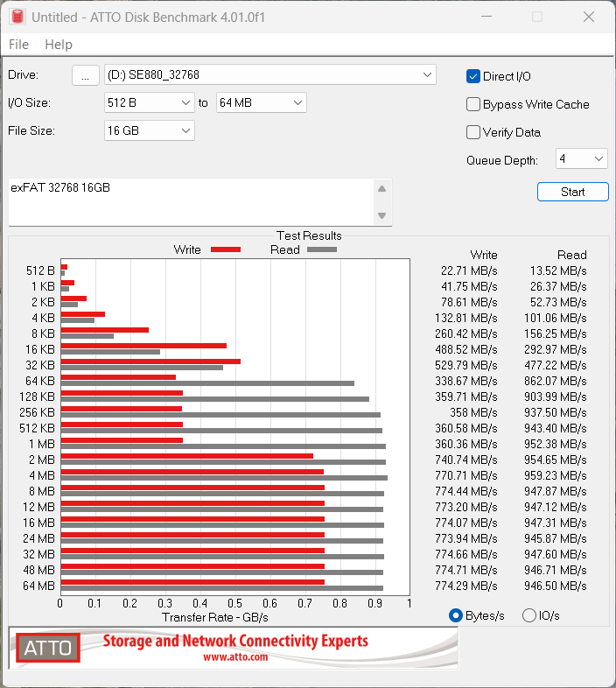Click the ATTO app icon in title bar
The height and width of the screenshot is (688, 616).
[x=17, y=17]
